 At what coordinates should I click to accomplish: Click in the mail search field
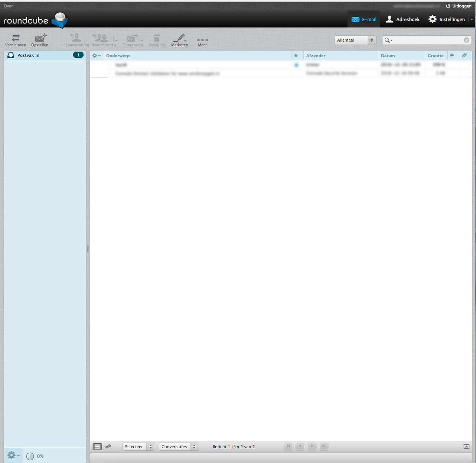427,40
